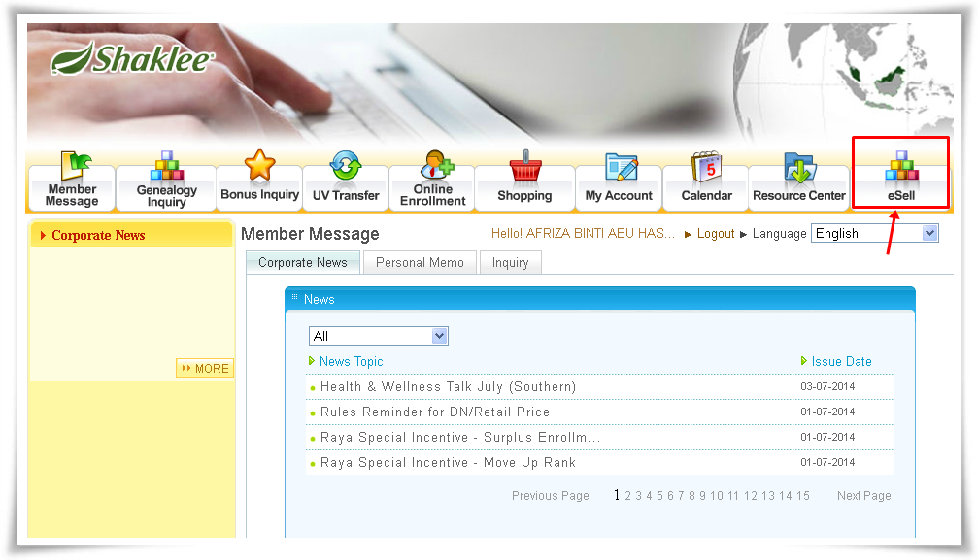Switch to Inquiry tab
This screenshot has height=560, width=978.
click(510, 263)
